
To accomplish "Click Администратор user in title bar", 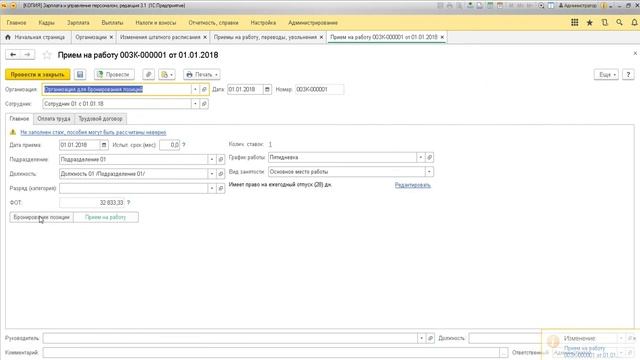I will coord(577,6).
